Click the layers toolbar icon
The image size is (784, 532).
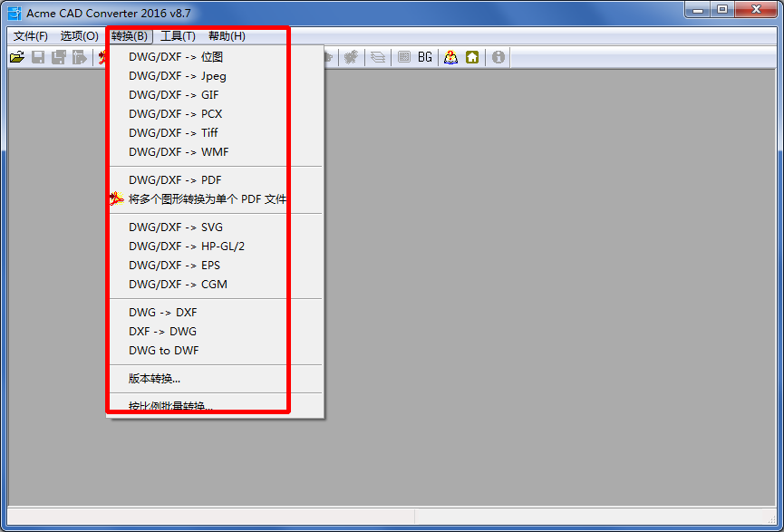[x=378, y=56]
